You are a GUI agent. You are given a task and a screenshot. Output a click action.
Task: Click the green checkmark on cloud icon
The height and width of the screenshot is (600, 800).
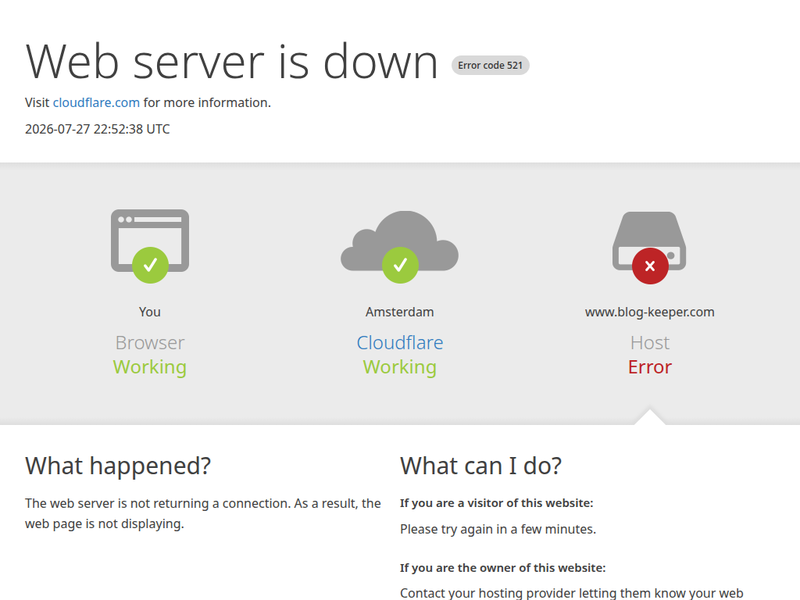pyautogui.click(x=400, y=265)
